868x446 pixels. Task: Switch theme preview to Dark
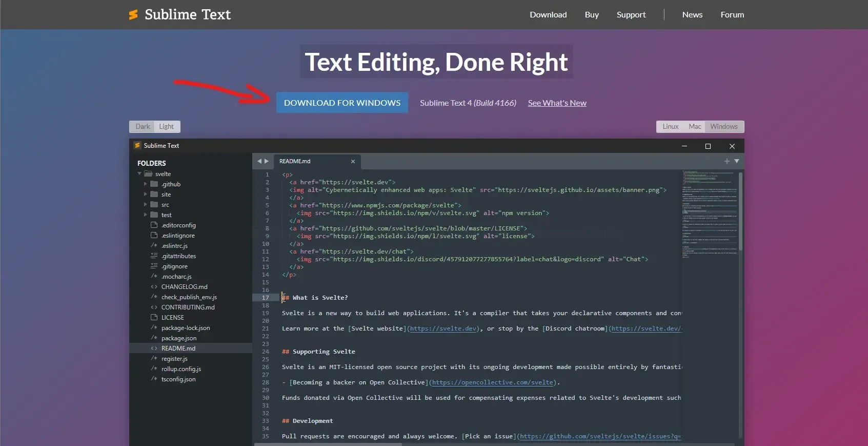coord(143,127)
